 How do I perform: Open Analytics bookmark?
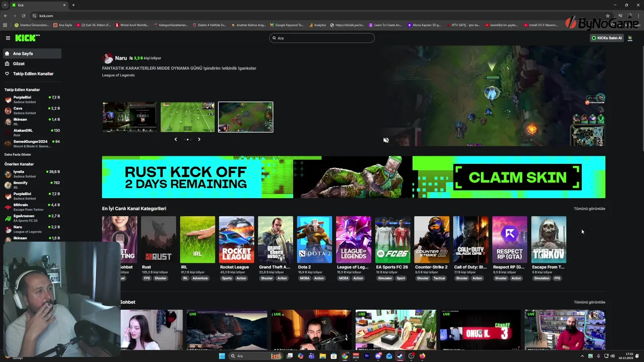(x=317, y=25)
